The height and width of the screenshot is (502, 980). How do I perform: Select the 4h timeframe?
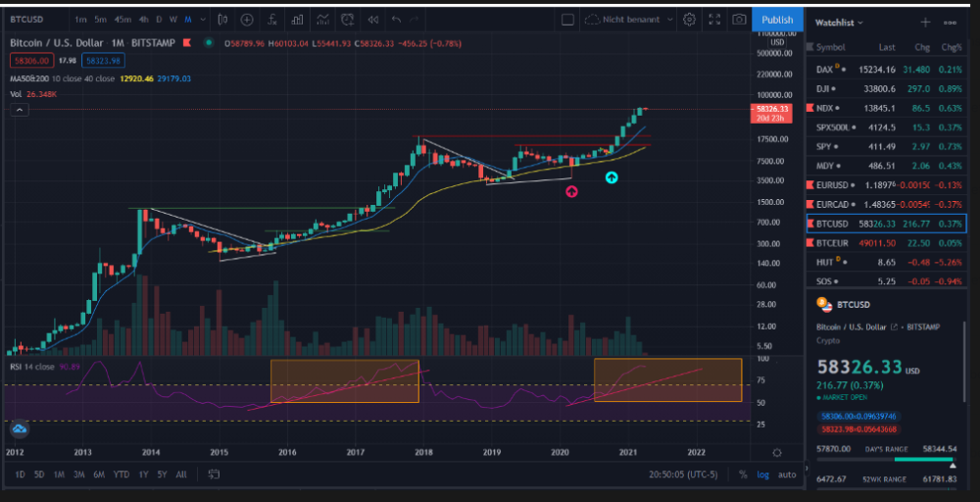(144, 20)
